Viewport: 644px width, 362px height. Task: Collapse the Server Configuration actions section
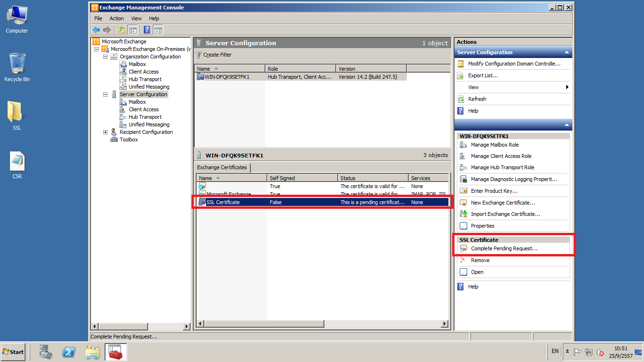[567, 52]
